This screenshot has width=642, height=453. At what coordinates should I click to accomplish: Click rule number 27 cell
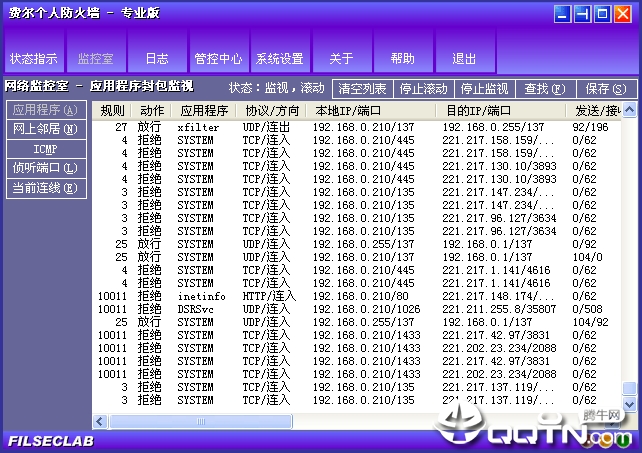(x=121, y=127)
